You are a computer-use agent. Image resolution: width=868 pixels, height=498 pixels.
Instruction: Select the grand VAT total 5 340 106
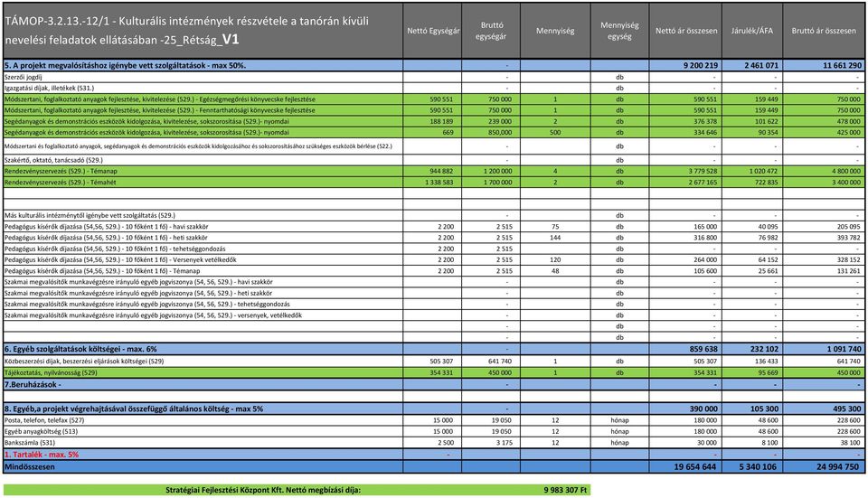pos(758,467)
